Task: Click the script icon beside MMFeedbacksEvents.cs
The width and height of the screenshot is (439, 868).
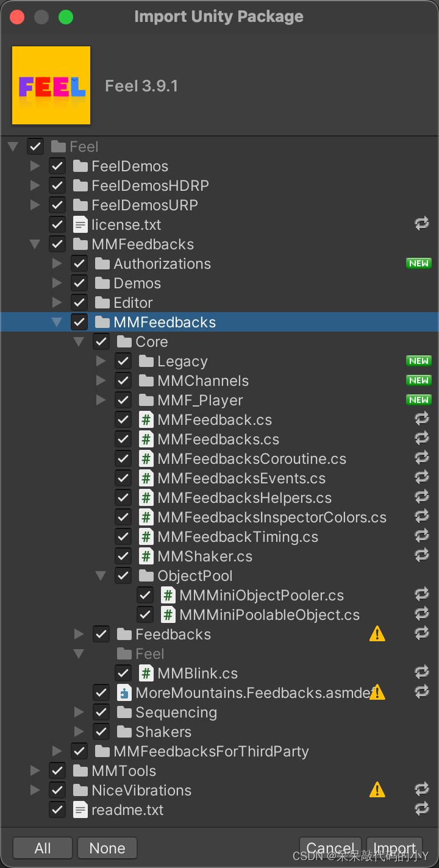Action: coord(146,478)
